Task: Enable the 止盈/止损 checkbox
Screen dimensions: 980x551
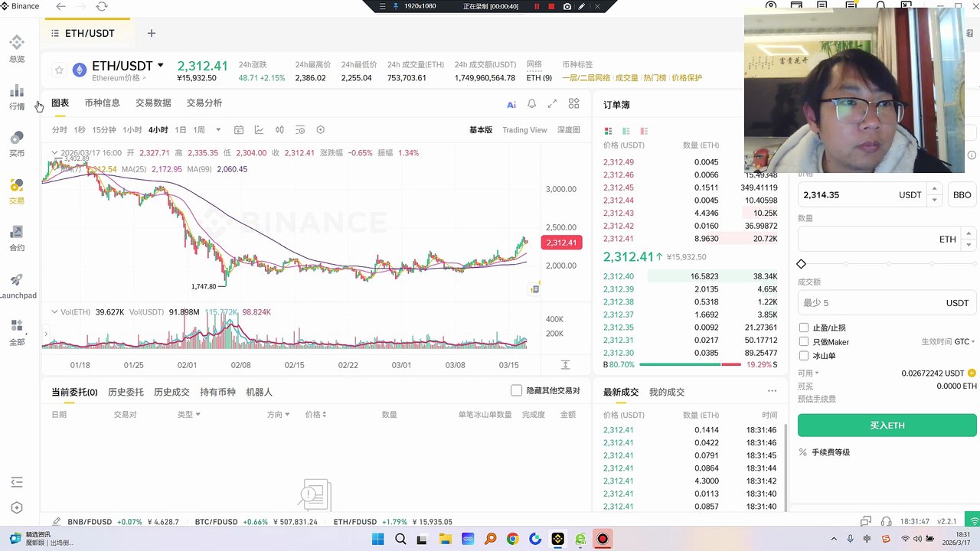Action: [804, 328]
